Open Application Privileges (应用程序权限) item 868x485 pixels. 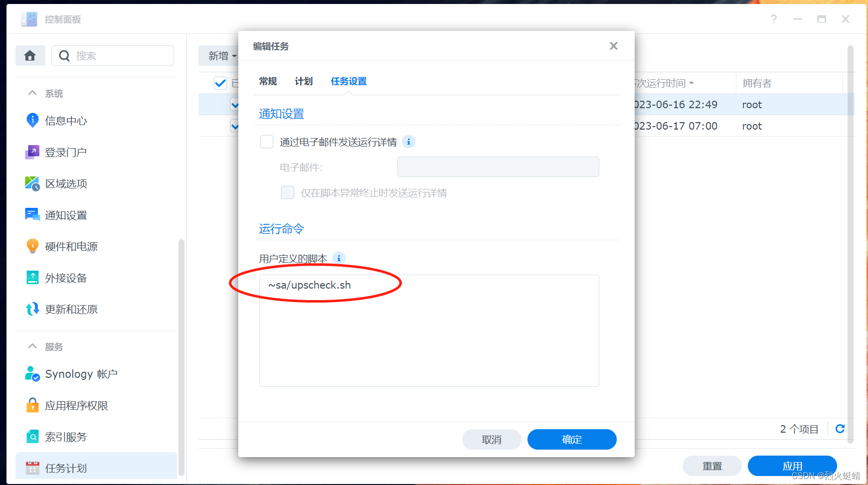point(96,405)
